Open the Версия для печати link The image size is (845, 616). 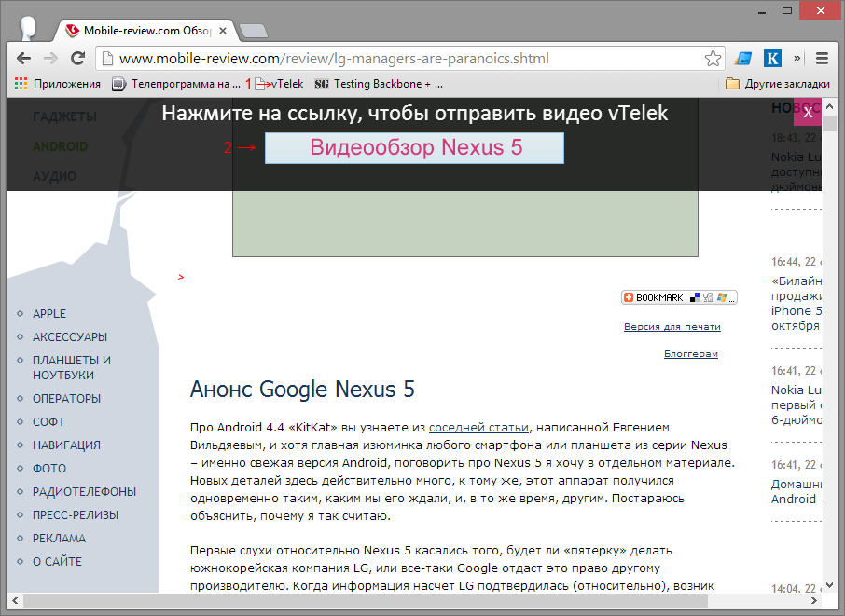click(x=672, y=326)
